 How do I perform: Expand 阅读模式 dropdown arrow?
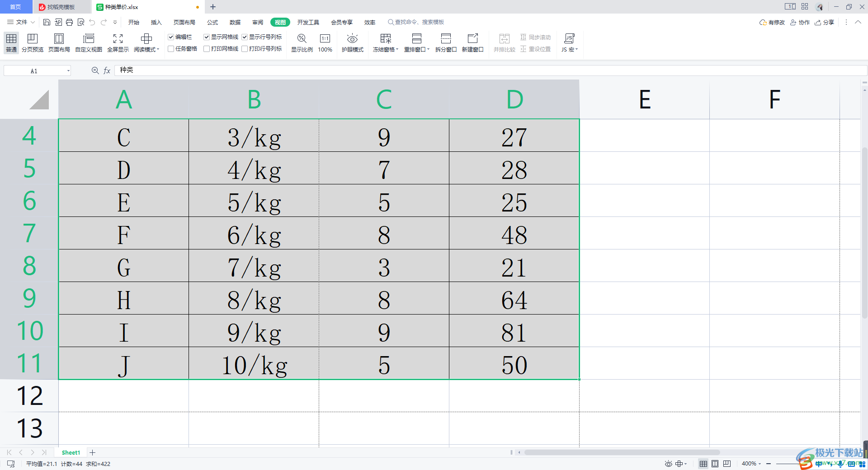pyautogui.click(x=158, y=49)
